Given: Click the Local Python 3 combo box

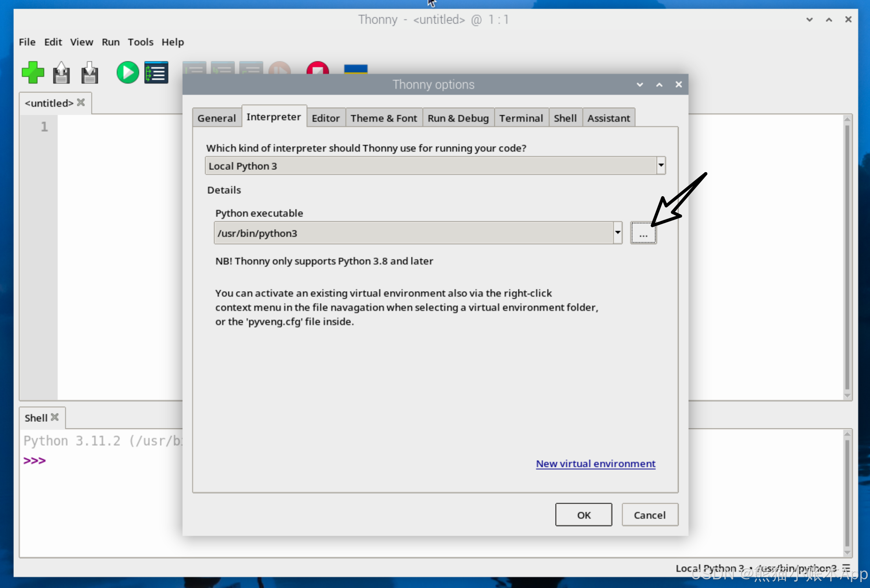Looking at the screenshot, I should coord(435,165).
